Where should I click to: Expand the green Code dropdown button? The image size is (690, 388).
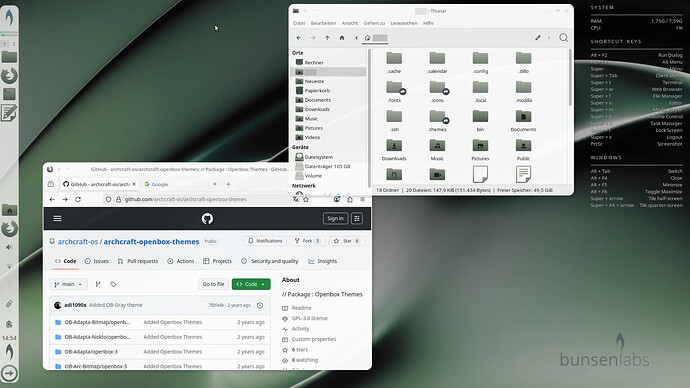point(251,284)
